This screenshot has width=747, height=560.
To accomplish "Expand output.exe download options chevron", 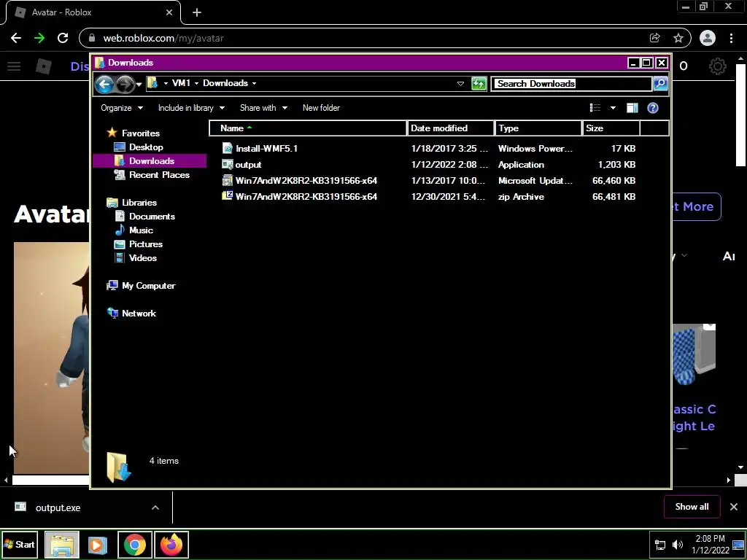I will (155, 507).
